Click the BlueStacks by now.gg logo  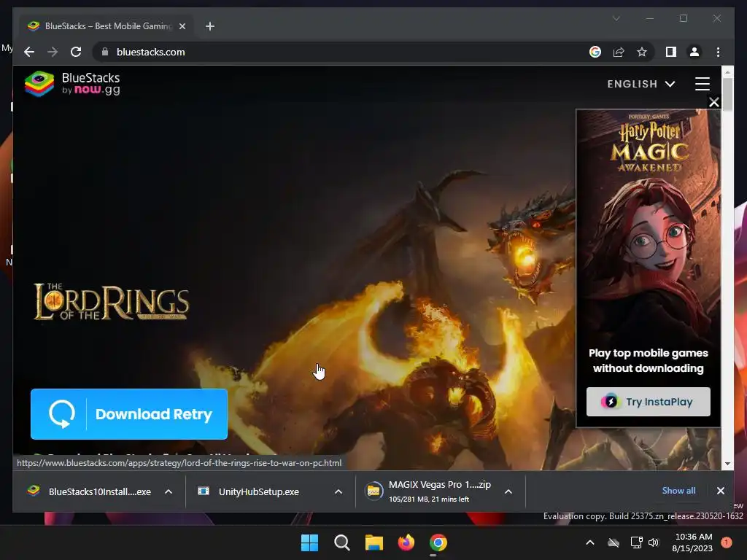point(72,84)
